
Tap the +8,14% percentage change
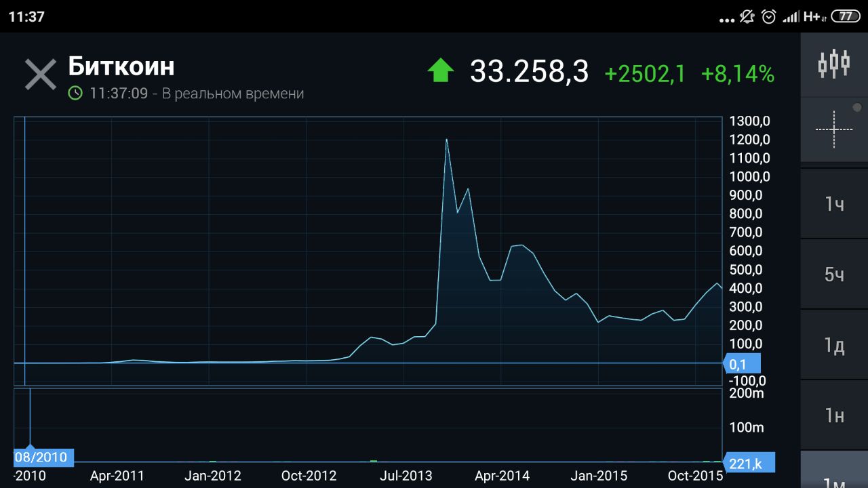point(737,73)
